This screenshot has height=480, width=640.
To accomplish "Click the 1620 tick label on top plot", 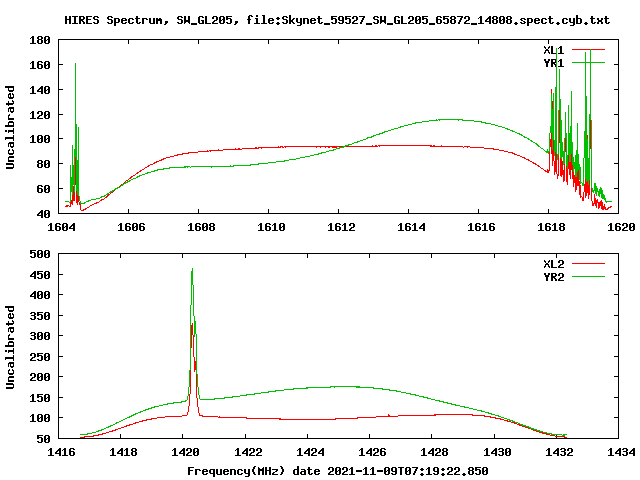I will point(621,227).
